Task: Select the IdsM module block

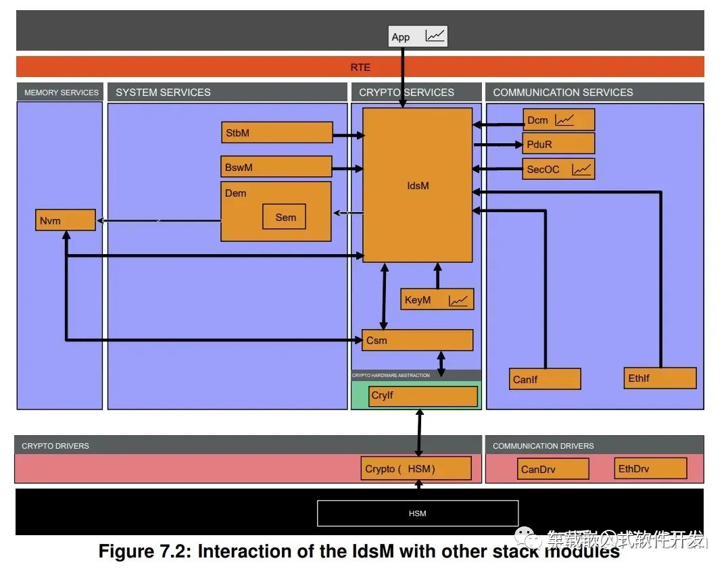Action: point(418,185)
